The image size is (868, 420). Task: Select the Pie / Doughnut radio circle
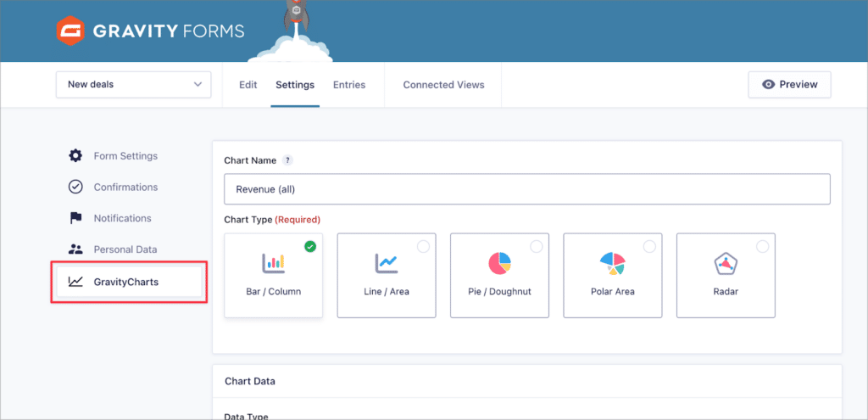(537, 247)
